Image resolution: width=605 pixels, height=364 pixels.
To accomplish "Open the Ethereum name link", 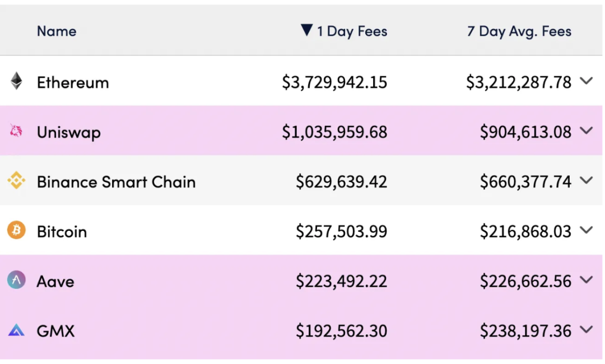I will click(x=73, y=83).
